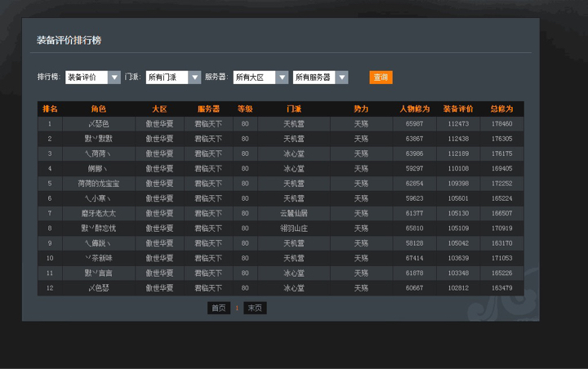Viewport: 588px width, 369px height.
Task: Click the orange 查询 search button
Action: coord(381,78)
